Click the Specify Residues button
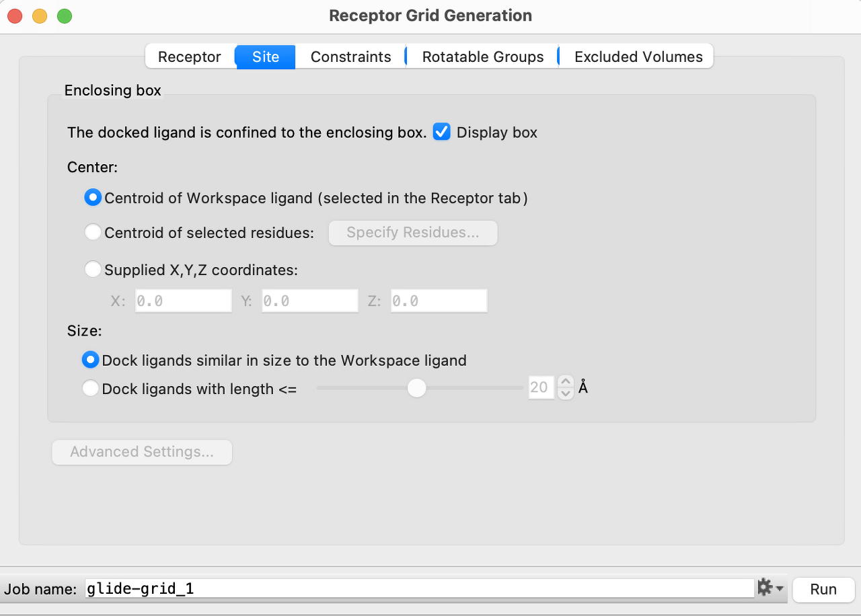The width and height of the screenshot is (861, 616). coord(412,233)
